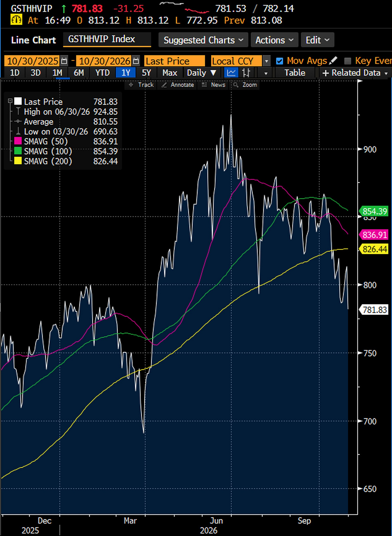Image resolution: width=392 pixels, height=536 pixels.
Task: Click the SMAVG (200) legend label
Action: pos(48,161)
